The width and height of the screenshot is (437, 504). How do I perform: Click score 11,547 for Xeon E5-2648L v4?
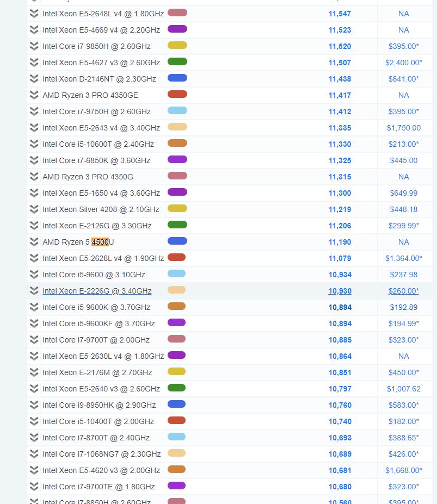340,14
